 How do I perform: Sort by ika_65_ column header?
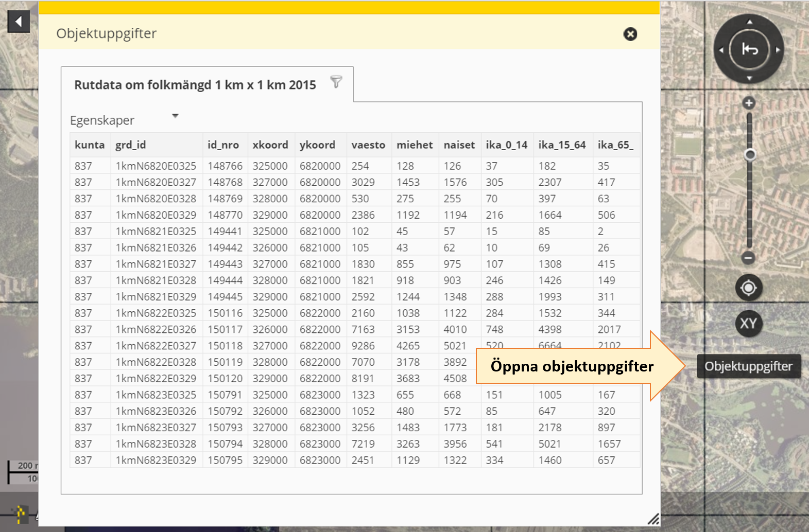(x=616, y=145)
